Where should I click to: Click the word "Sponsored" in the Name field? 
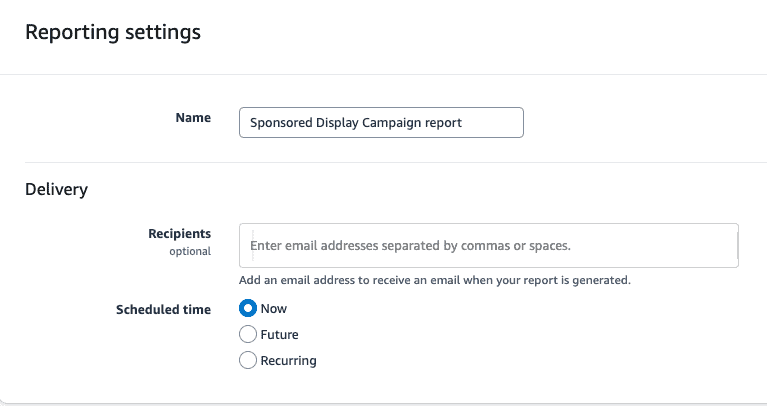click(x=281, y=123)
